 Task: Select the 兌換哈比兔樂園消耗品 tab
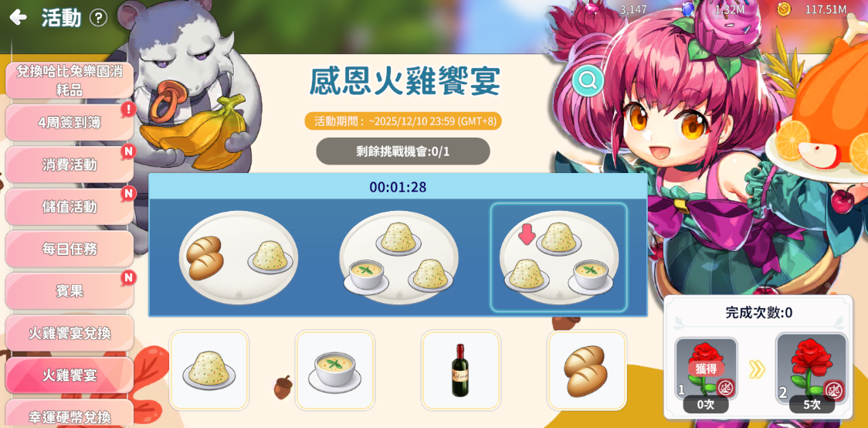coord(70,80)
